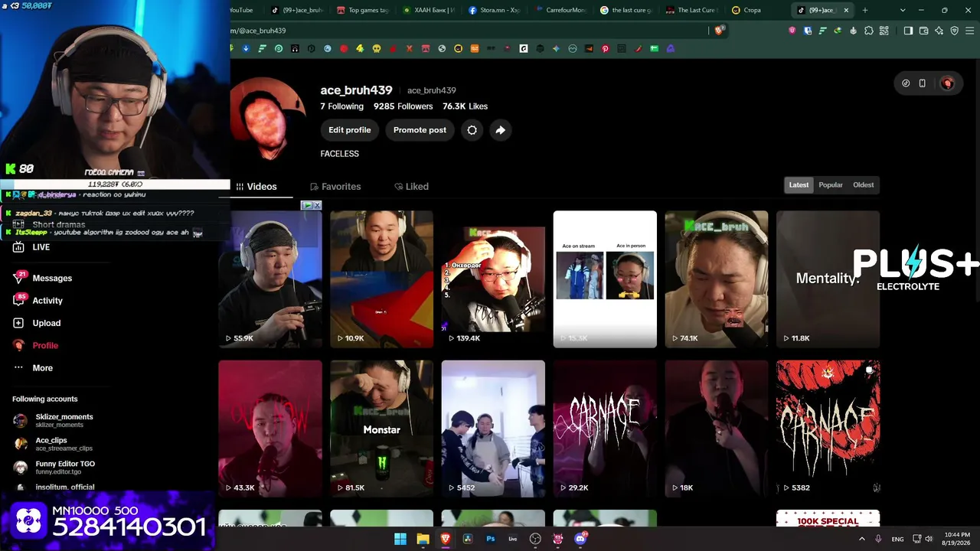Switch to the Favorites tab
Image resolution: width=980 pixels, height=551 pixels.
coord(335,187)
